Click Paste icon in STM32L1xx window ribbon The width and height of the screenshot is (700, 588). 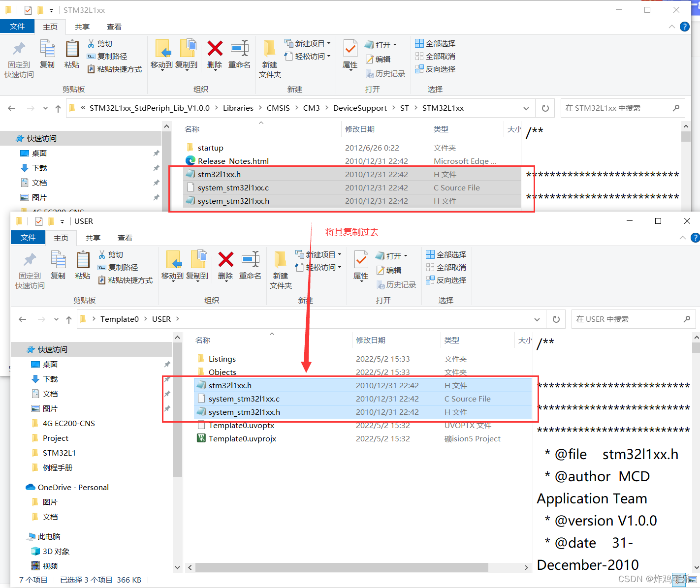point(72,54)
